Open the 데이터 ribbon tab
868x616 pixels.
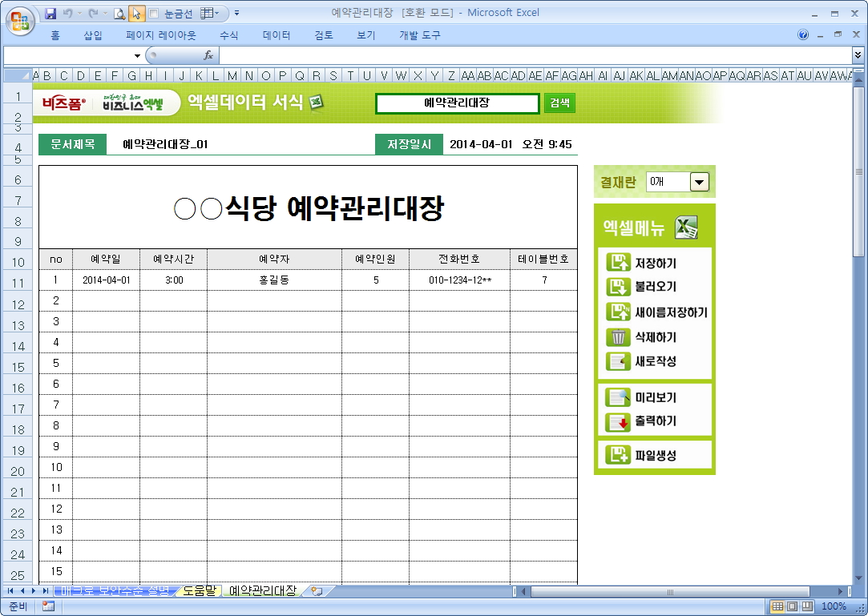(x=277, y=35)
